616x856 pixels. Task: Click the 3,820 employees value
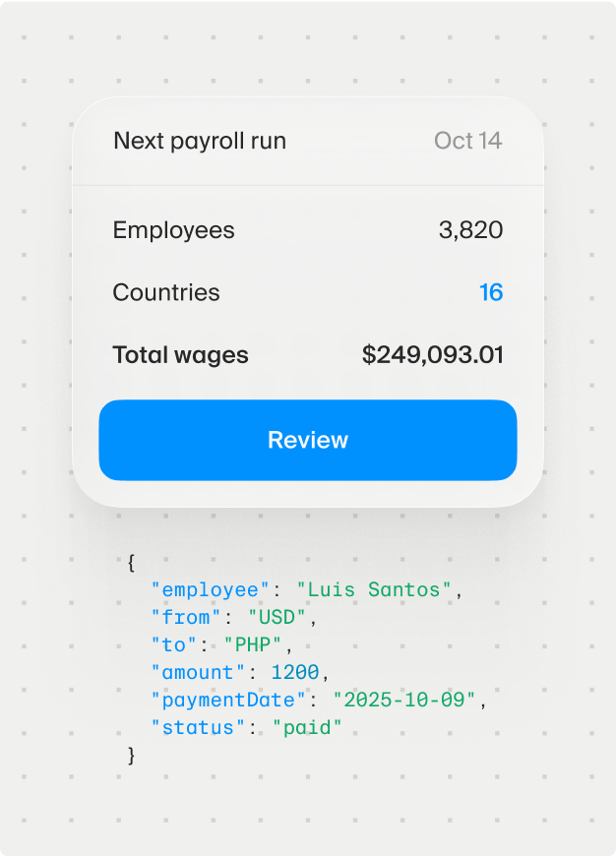click(470, 230)
